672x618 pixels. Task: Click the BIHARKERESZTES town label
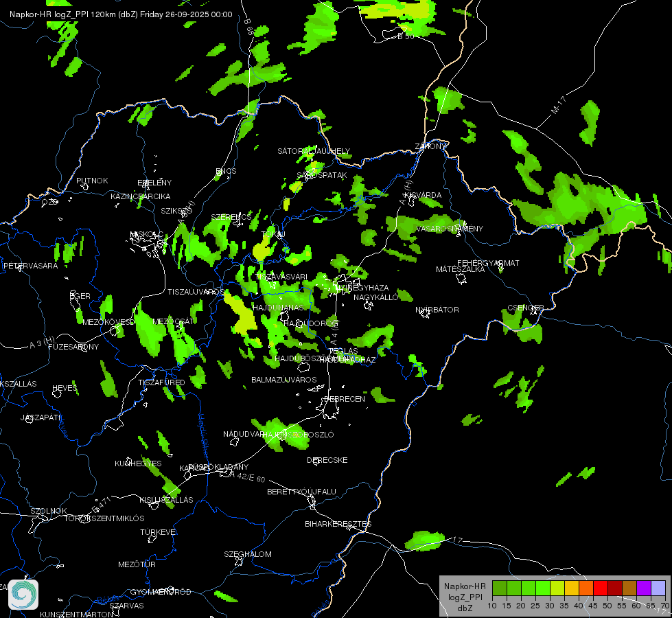point(338,524)
